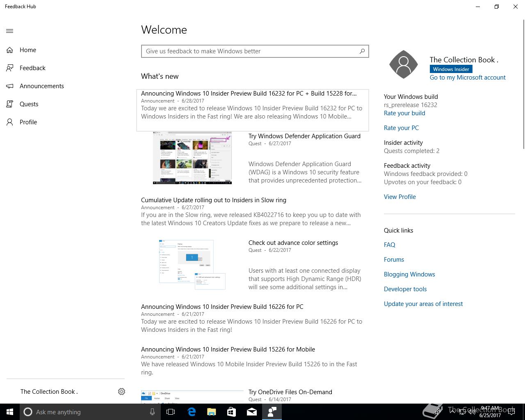Open Build 16232 for PC announcement
525x420 pixels.
coord(253,110)
